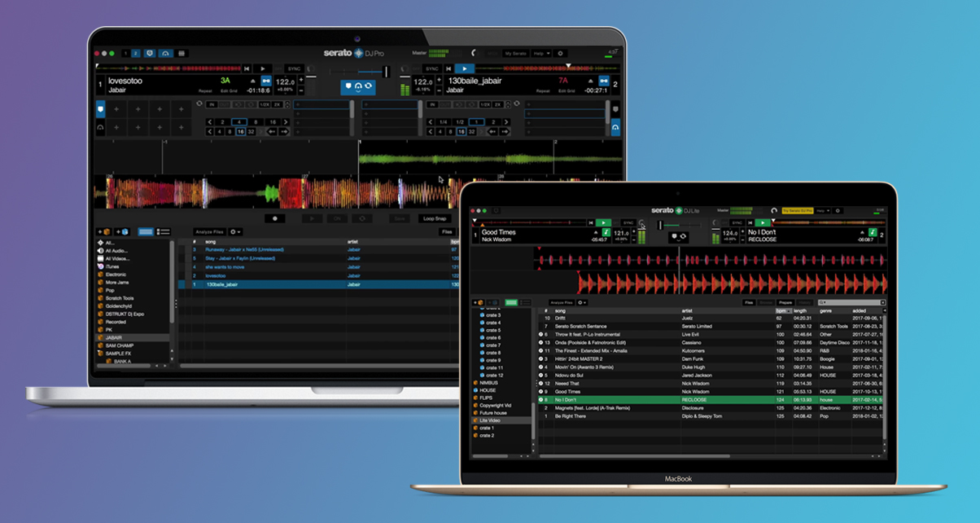Toggle Loop Snap in DJ Pro
This screenshot has height=523, width=980.
coord(435,218)
